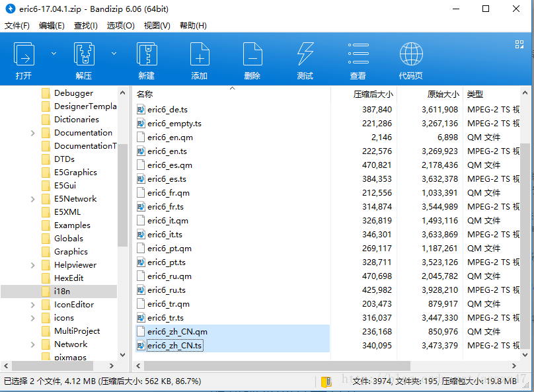Run the Test (测试) archive icon
Screen dimensions: 534x392
tap(305, 54)
